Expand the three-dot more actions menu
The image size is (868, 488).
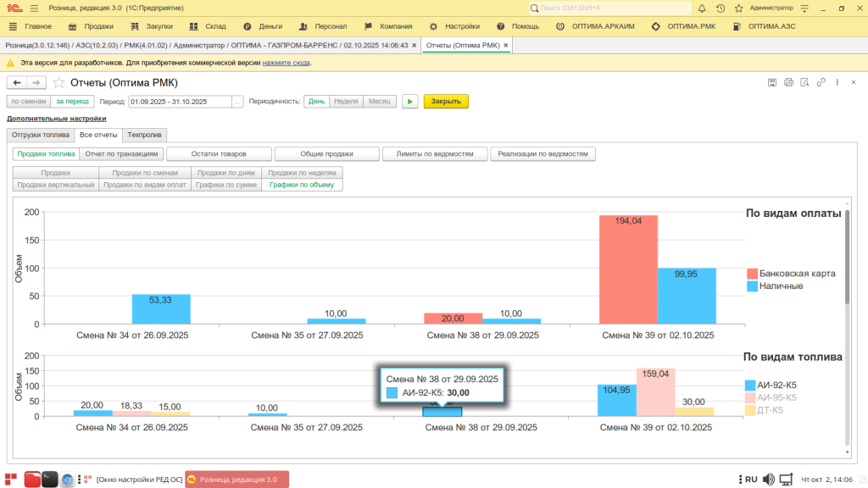coord(837,82)
